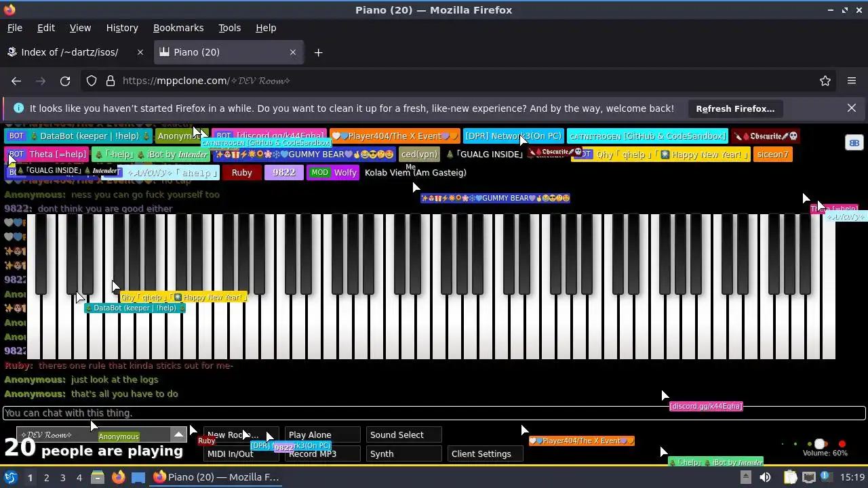Click the Obscurite player tag in the top row
This screenshot has height=488, width=868.
(x=766, y=136)
